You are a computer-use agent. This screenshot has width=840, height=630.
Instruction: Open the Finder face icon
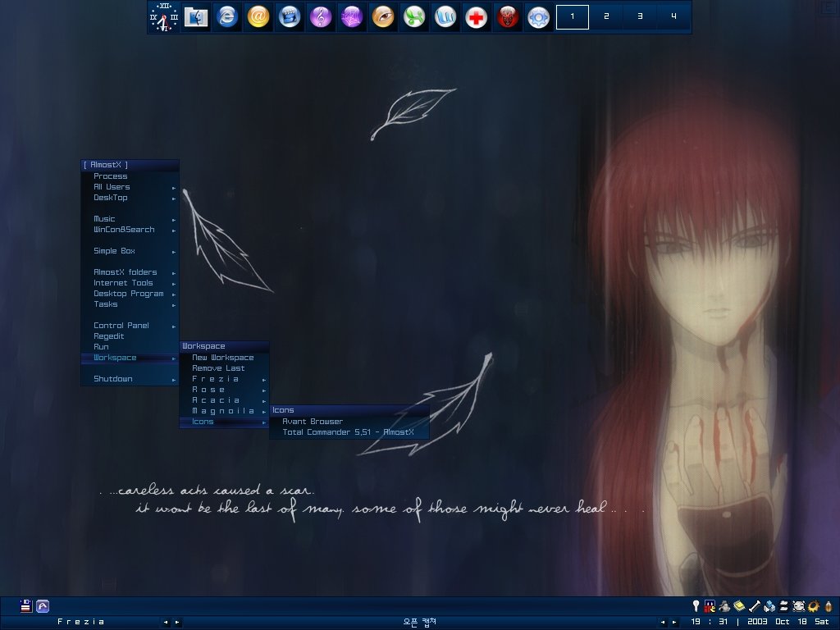[x=196, y=16]
